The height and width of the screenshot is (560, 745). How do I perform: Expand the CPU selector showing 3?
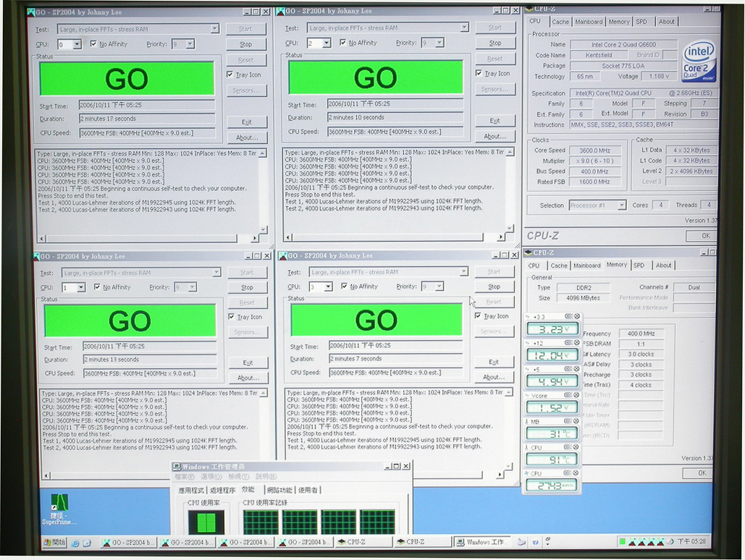(x=328, y=287)
